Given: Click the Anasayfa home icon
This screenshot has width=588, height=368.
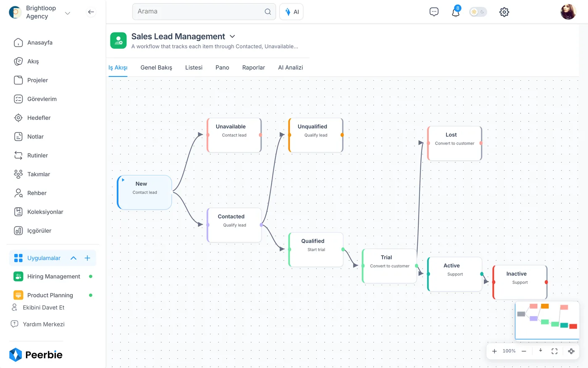Looking at the screenshot, I should click(x=18, y=42).
